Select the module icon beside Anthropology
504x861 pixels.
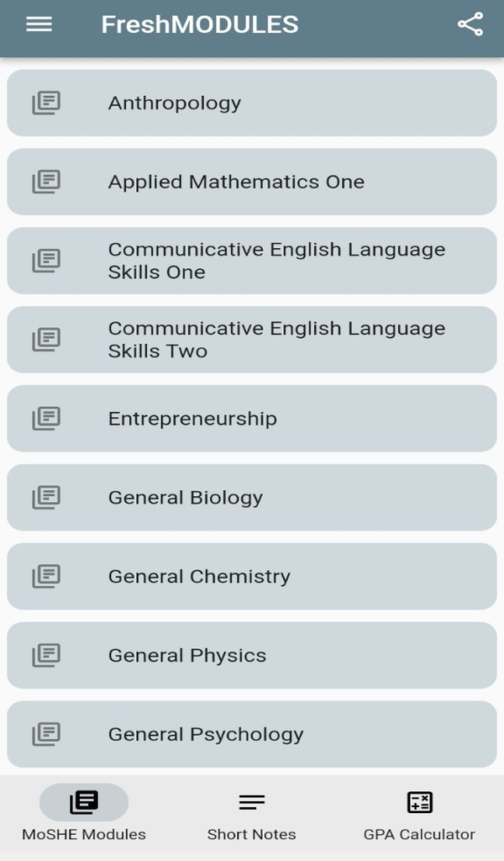tap(47, 103)
